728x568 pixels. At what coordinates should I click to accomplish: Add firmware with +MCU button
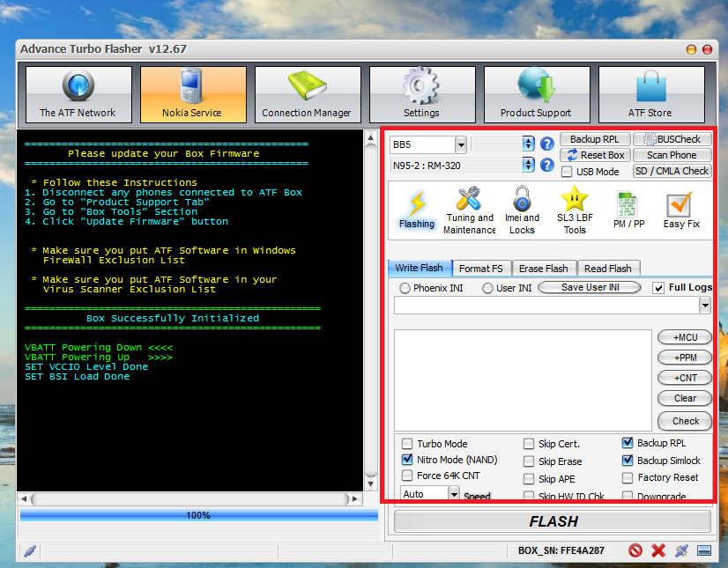pyautogui.click(x=686, y=337)
